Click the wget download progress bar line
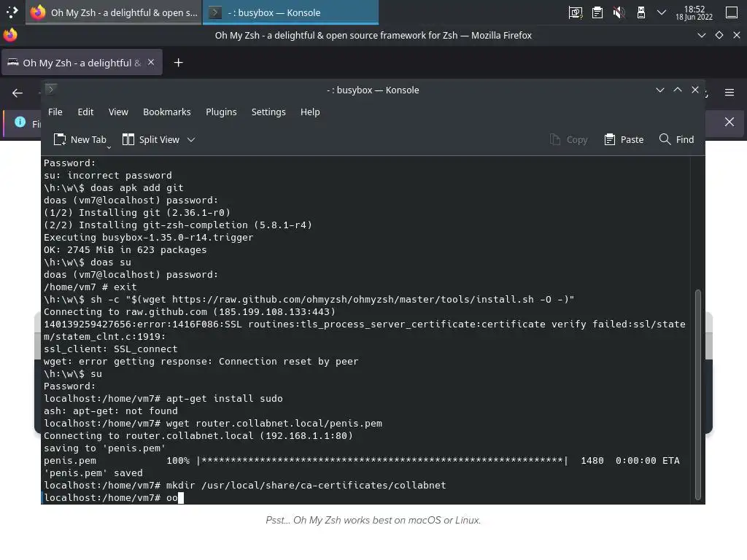Screen dimensions: 747x560 362,461
